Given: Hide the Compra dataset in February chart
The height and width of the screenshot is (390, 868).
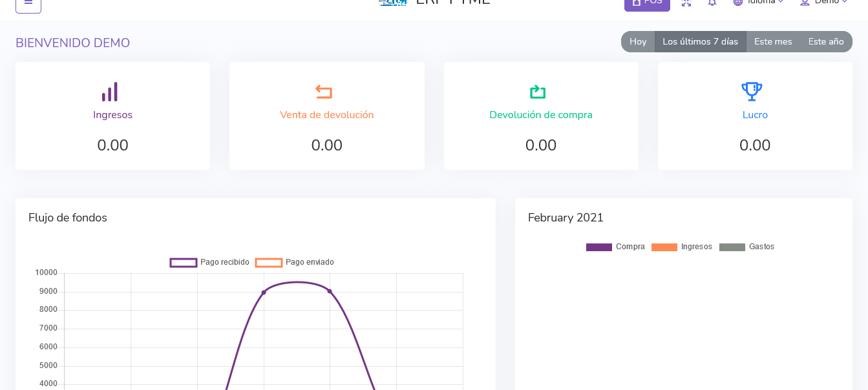Looking at the screenshot, I should [x=615, y=247].
